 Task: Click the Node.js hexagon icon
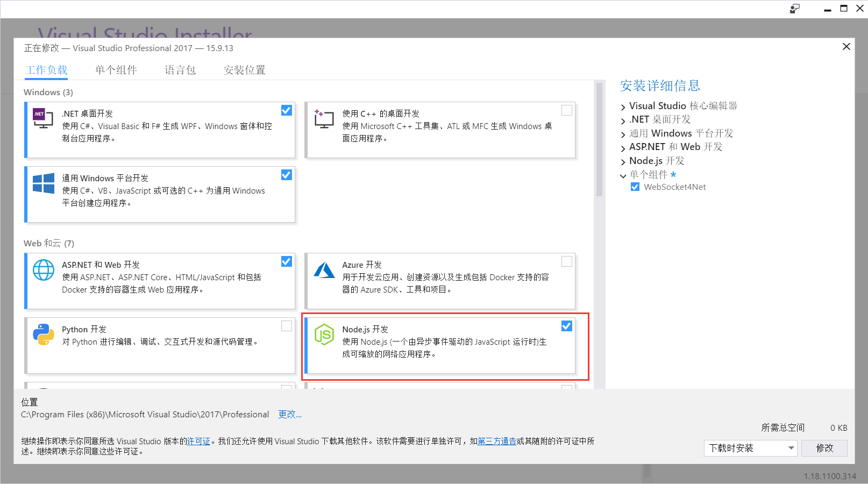[x=323, y=333]
